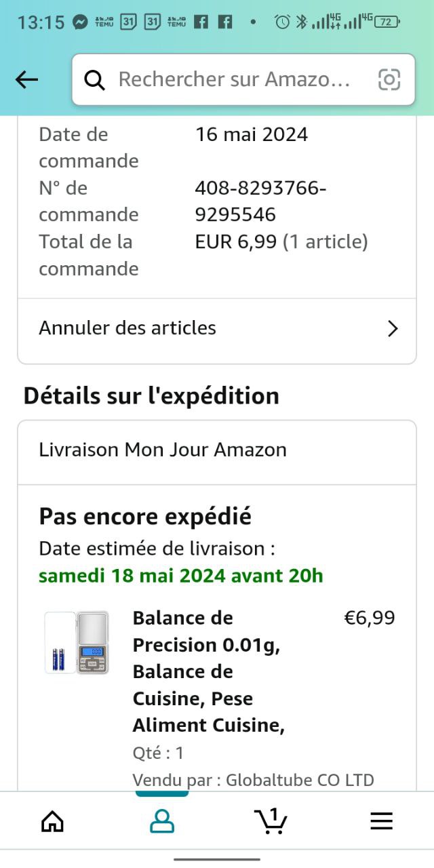Tap the back arrow icon
The height and width of the screenshot is (868, 434).
click(x=27, y=80)
